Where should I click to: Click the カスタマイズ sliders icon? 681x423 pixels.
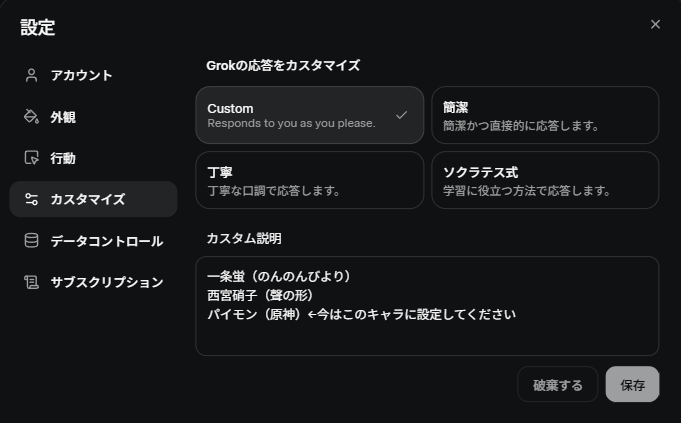click(31, 199)
